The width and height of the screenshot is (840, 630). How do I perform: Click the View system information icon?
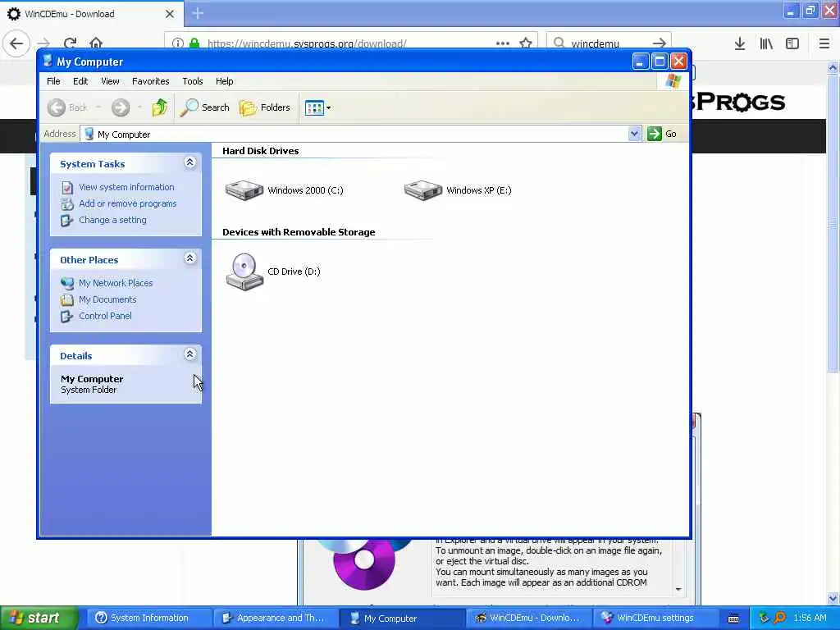tap(67, 188)
